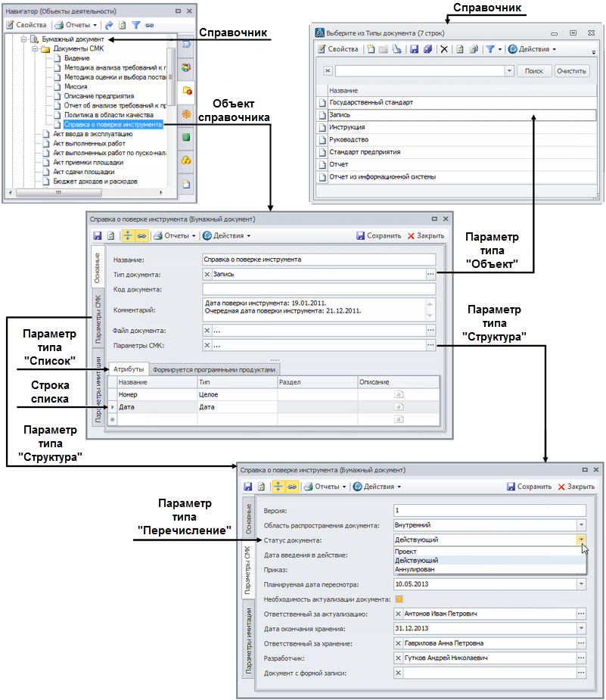Image resolution: width=606 pixels, height=700 pixels.
Task: Click the filter funnel icon in Navigator toolbar
Action: (136, 25)
